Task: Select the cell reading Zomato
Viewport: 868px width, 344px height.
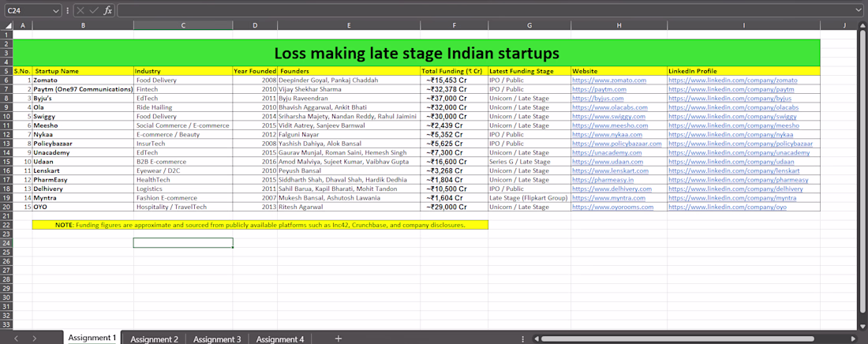Action: point(83,80)
